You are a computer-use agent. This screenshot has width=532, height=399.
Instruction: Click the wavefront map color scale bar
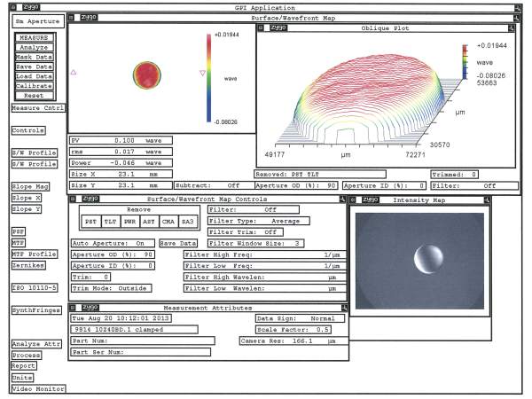pyautogui.click(x=207, y=76)
